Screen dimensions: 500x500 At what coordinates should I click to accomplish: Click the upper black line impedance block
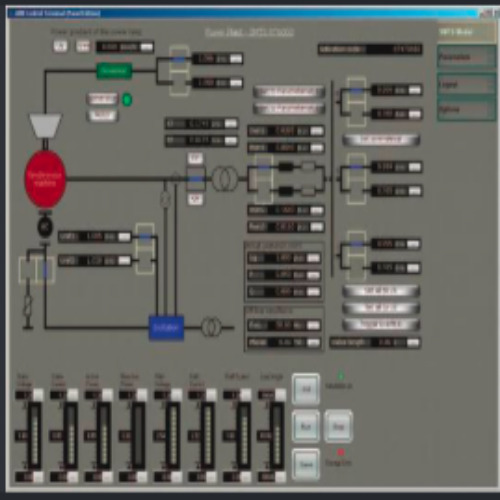pyautogui.click(x=285, y=166)
